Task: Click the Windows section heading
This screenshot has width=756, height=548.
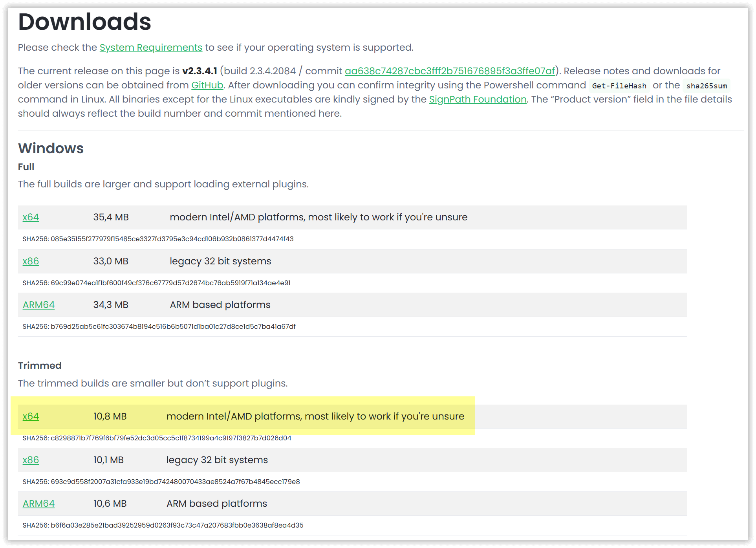Action: (x=50, y=148)
